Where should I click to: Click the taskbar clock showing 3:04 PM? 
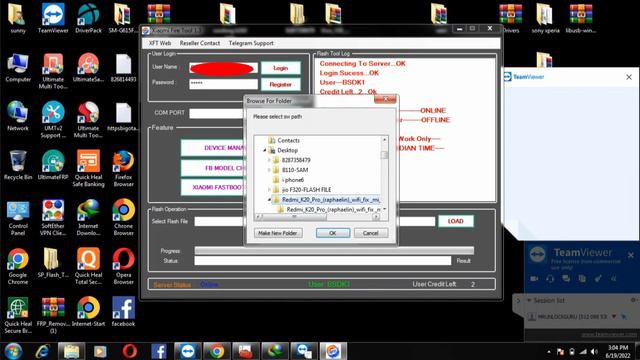click(618, 351)
